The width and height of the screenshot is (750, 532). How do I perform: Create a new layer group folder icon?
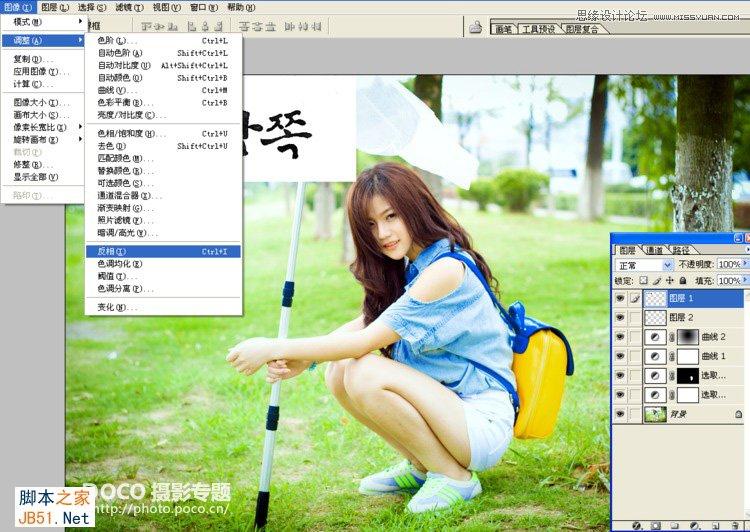tap(674, 526)
